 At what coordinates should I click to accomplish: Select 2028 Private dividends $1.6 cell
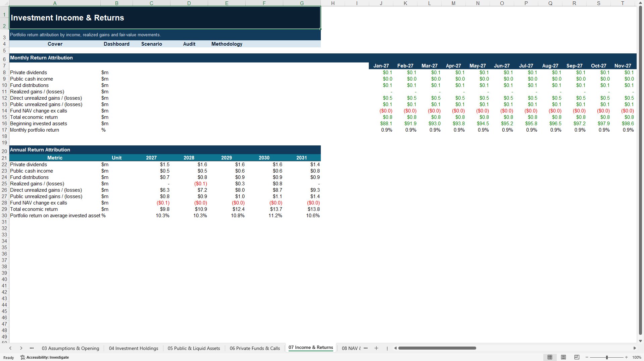pyautogui.click(x=189, y=165)
